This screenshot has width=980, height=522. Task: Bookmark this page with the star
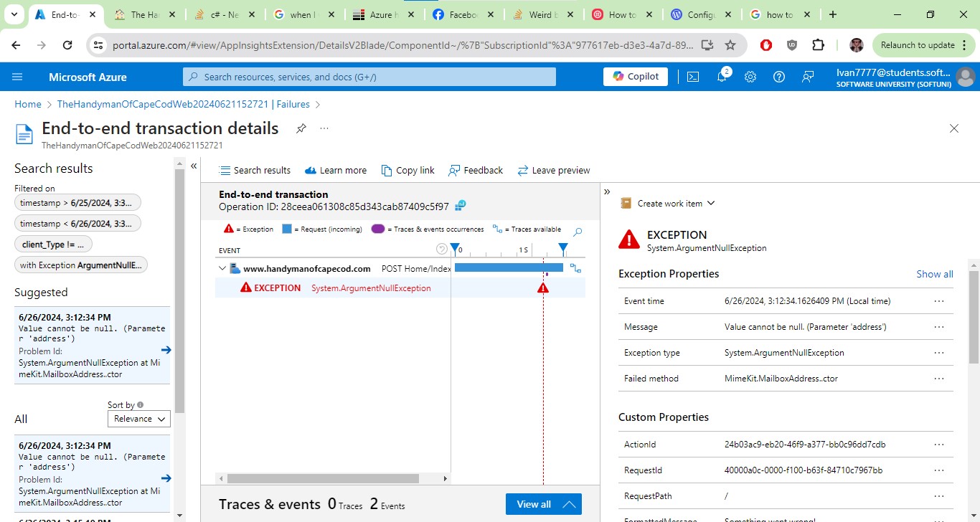pos(730,44)
